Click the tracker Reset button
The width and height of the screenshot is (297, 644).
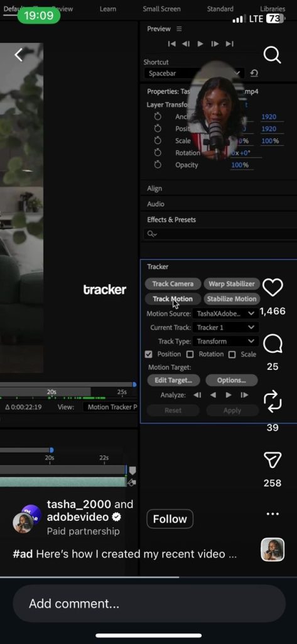pyautogui.click(x=173, y=410)
